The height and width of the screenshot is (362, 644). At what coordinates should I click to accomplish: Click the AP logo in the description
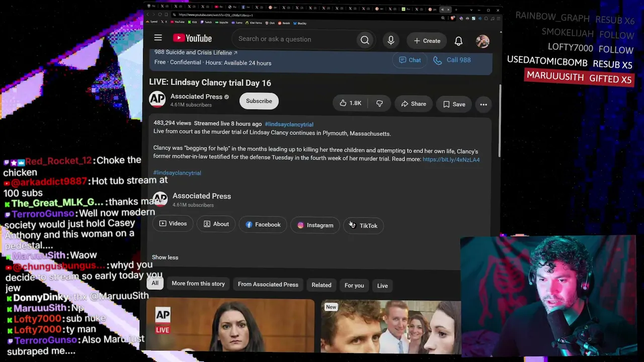(160, 199)
